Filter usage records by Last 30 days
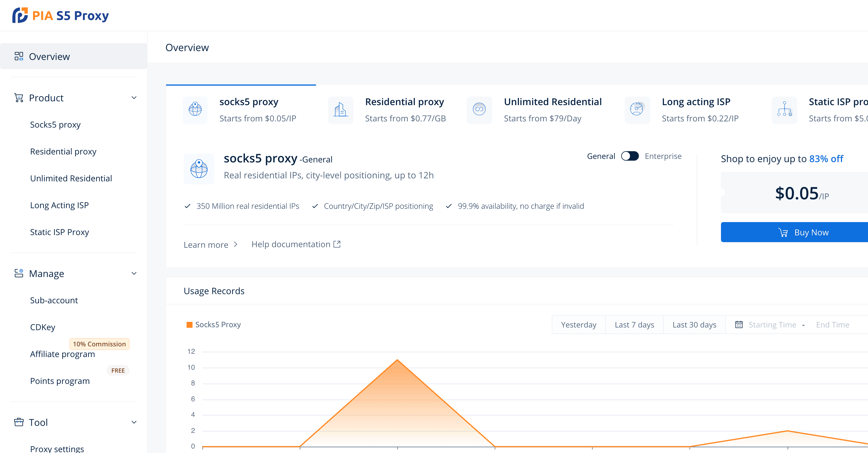Viewport: 868px width, 453px height. pos(694,325)
